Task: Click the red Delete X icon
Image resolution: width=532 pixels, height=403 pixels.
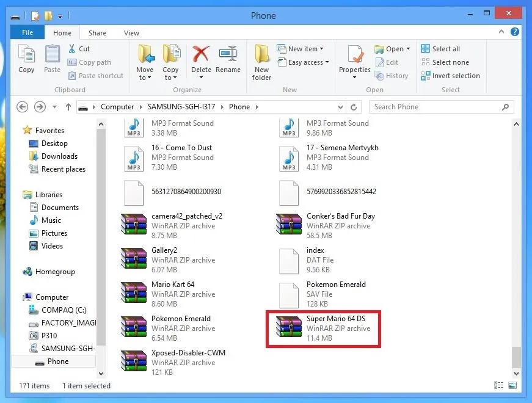Action: click(x=201, y=54)
